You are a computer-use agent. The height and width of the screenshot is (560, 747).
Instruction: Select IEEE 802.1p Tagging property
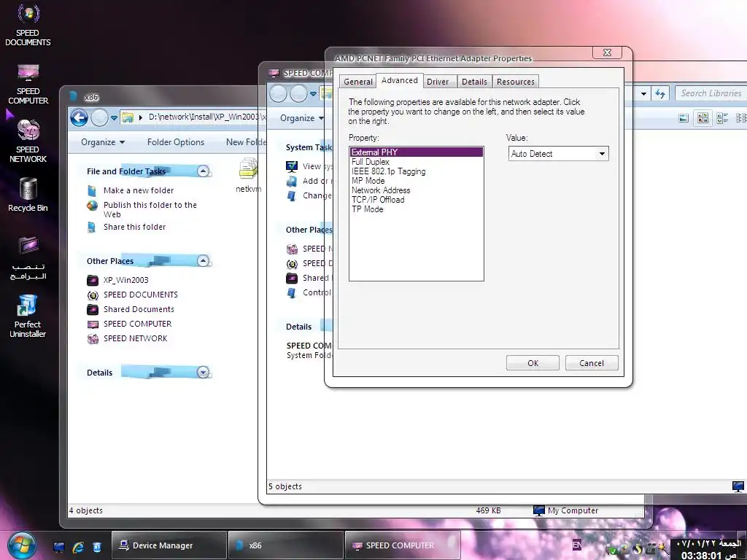point(388,171)
